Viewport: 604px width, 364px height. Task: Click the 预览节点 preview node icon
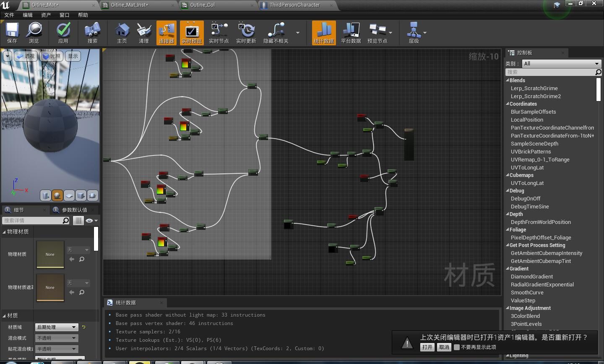click(x=377, y=33)
